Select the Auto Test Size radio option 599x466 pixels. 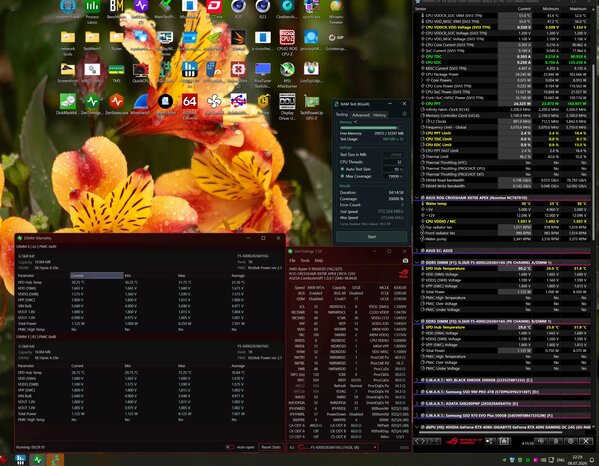pos(342,169)
